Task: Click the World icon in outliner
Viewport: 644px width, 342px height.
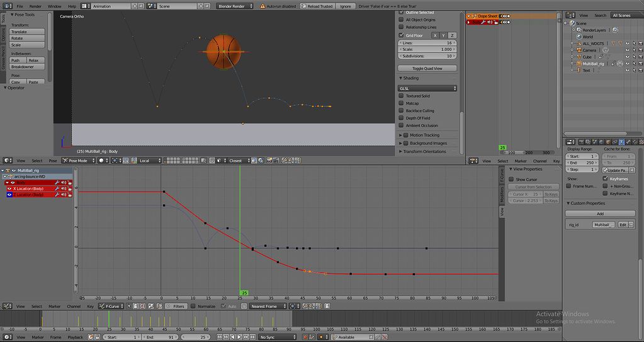Action: pos(579,37)
